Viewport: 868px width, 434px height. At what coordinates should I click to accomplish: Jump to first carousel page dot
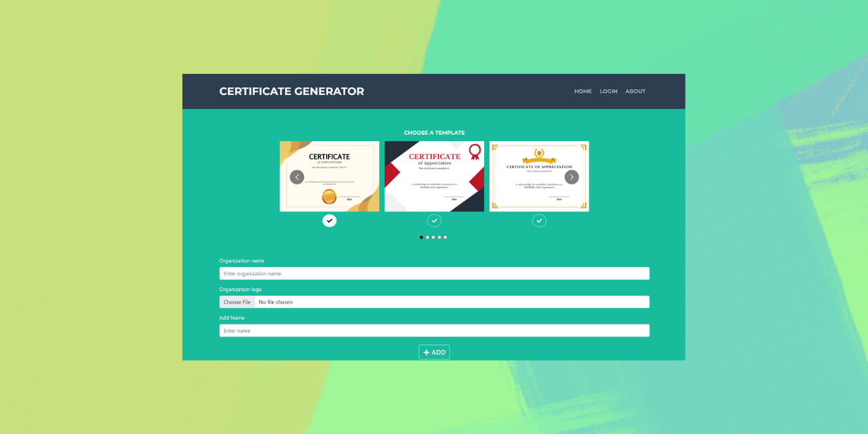(x=421, y=237)
